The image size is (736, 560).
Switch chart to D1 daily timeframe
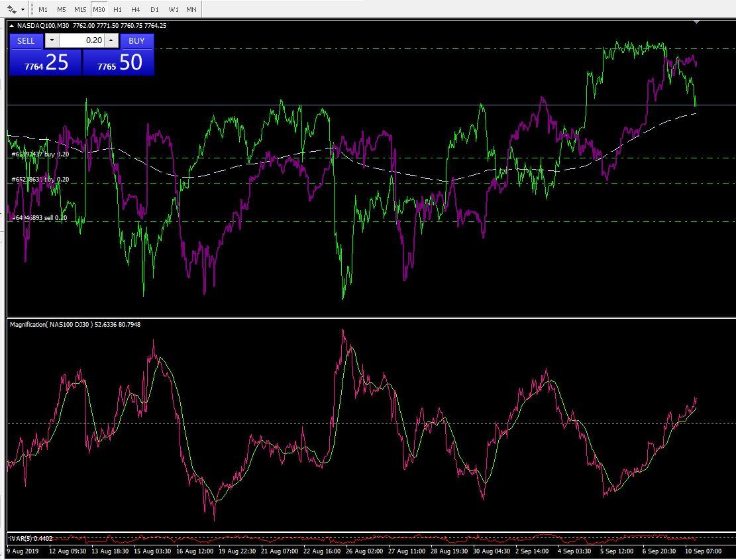pyautogui.click(x=154, y=9)
